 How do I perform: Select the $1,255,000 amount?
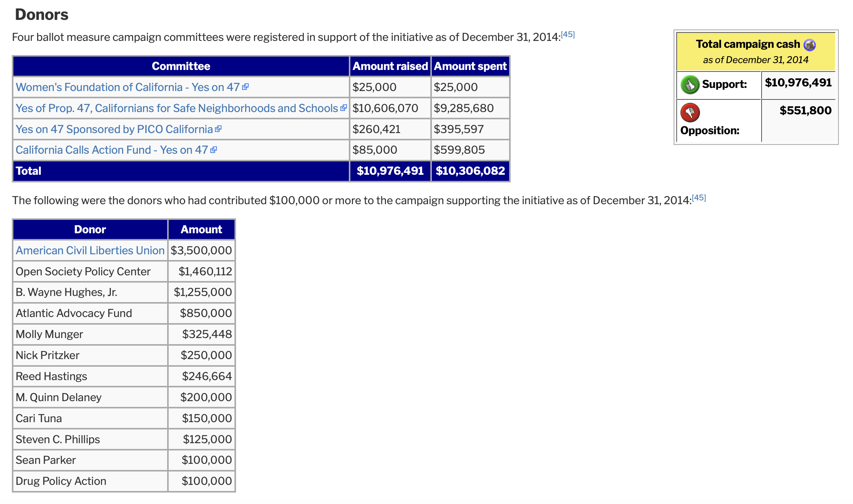[x=203, y=292]
